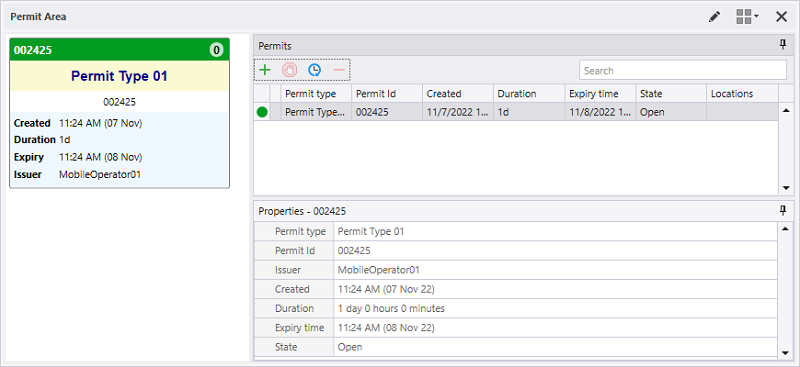Click the Permit Type 01 card title
This screenshot has width=800, height=367.
[119, 77]
